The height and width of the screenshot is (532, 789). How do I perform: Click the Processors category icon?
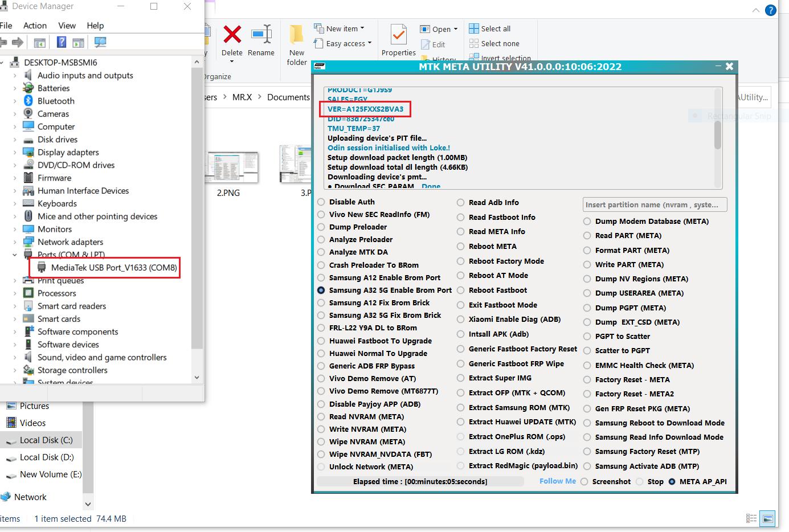click(x=28, y=293)
